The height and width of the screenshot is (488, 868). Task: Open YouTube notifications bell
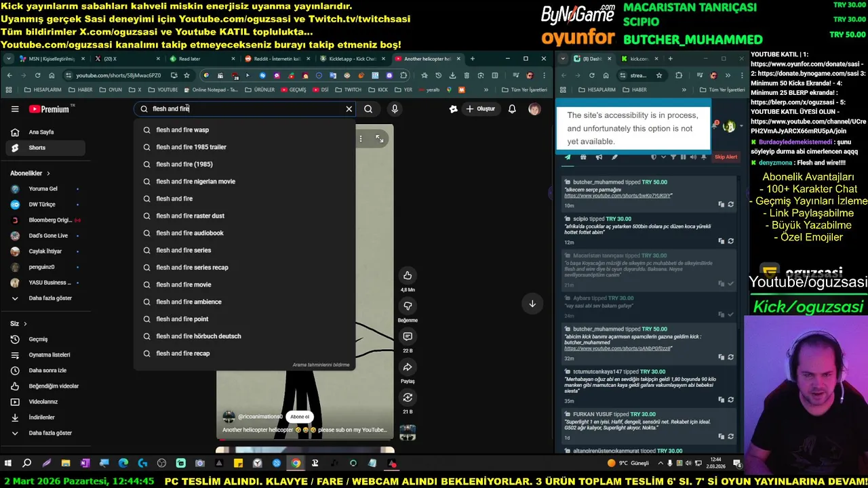click(x=512, y=108)
